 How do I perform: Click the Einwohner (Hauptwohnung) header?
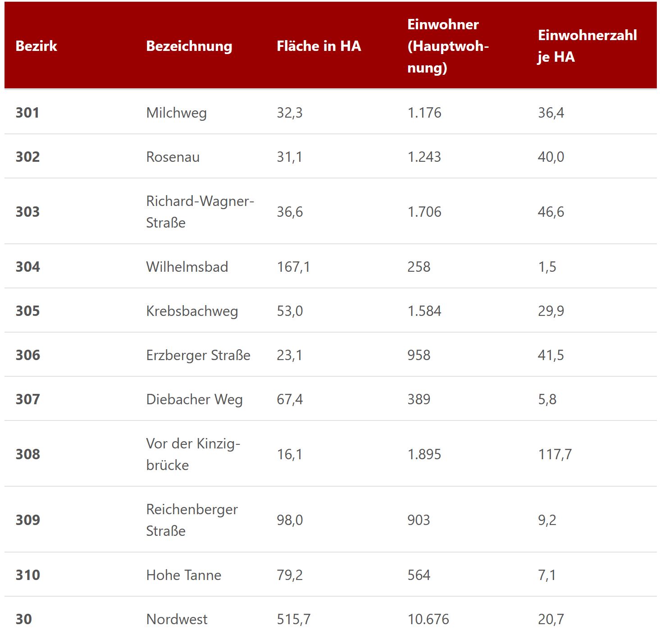pyautogui.click(x=448, y=46)
